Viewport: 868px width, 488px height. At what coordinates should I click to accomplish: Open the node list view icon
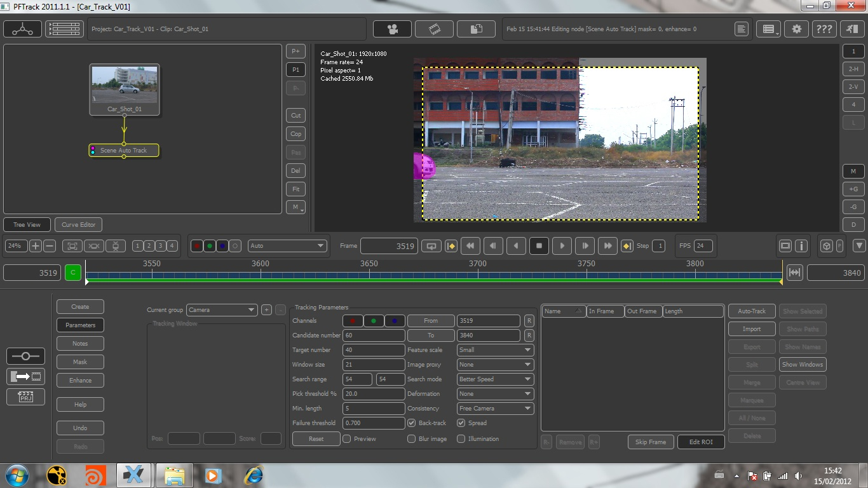pyautogui.click(x=64, y=29)
